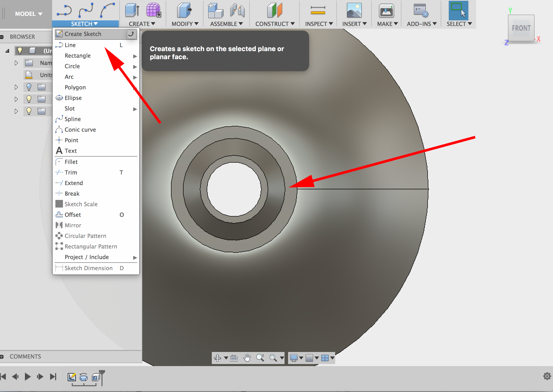Expand the second lightbulb folder tree row

tap(16, 99)
